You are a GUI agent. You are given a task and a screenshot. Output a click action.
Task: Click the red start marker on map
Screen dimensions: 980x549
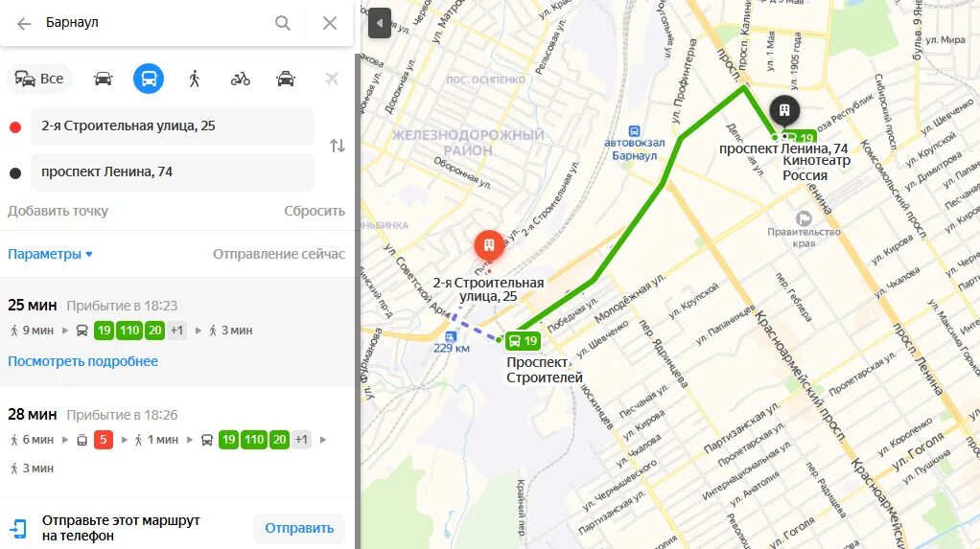click(489, 246)
